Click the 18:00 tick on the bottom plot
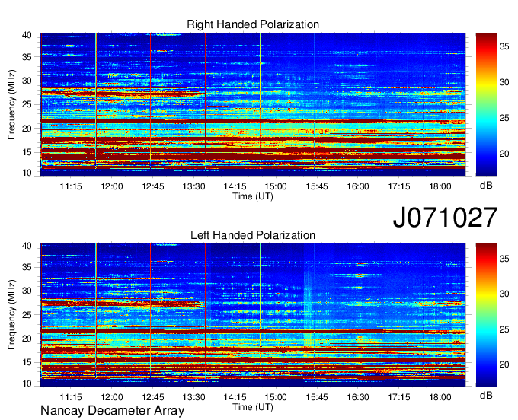Viewport: 518px width, 420px height. (x=440, y=397)
